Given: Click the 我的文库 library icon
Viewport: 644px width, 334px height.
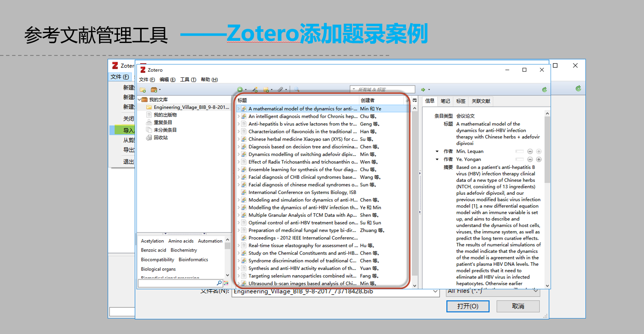Looking at the screenshot, I should (x=145, y=100).
